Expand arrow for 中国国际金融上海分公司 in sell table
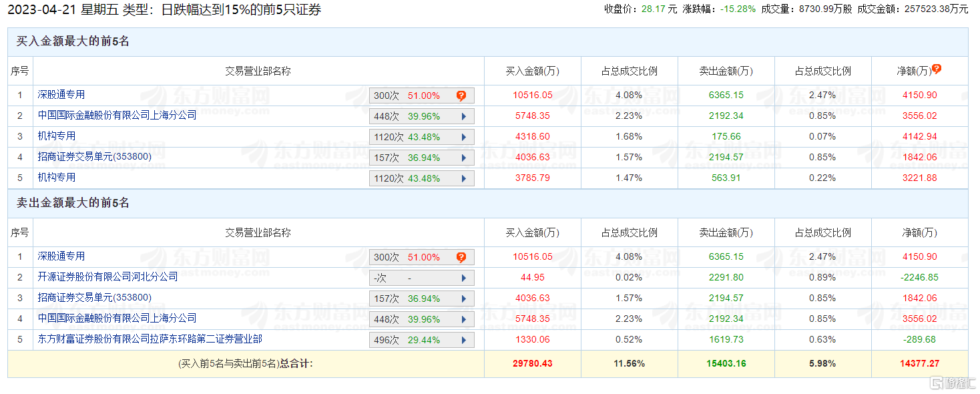Screen dimensions: 980x394 click(x=463, y=319)
